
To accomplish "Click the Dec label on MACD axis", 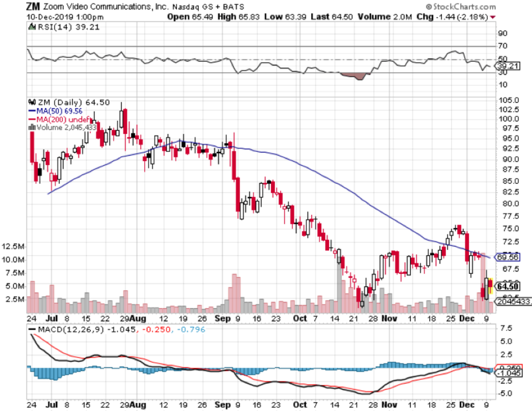I will point(466,404).
